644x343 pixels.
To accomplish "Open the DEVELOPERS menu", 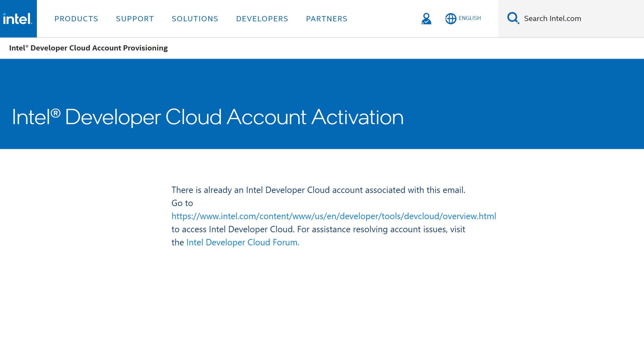I will coord(262,19).
